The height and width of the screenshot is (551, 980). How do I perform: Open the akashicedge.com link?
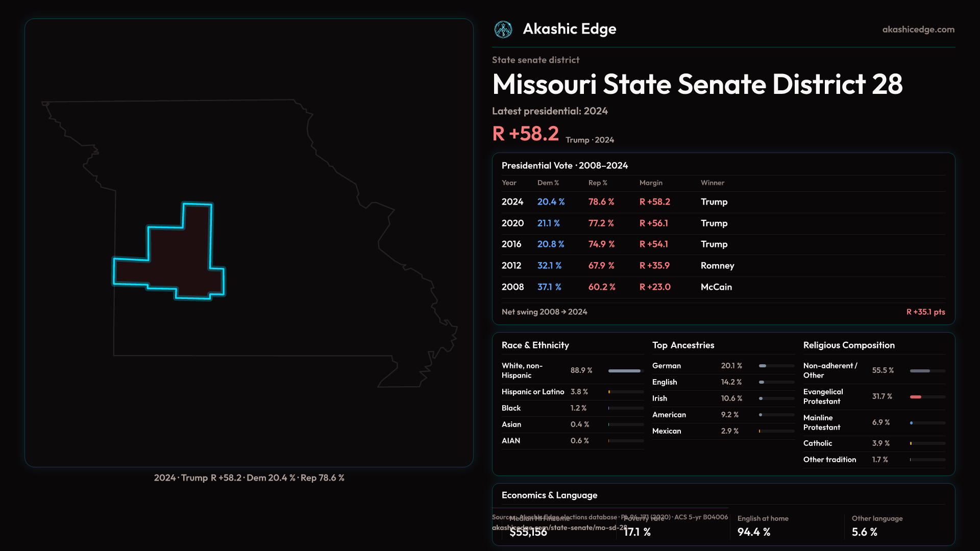point(918,30)
